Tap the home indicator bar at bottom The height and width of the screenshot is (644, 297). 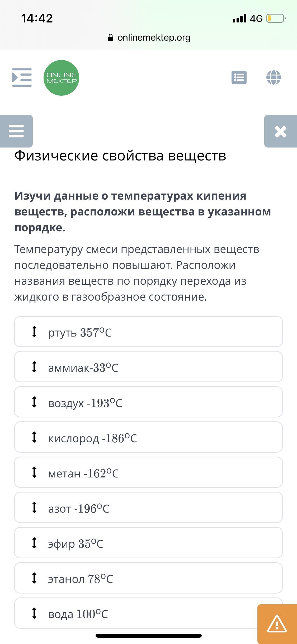coord(148,636)
